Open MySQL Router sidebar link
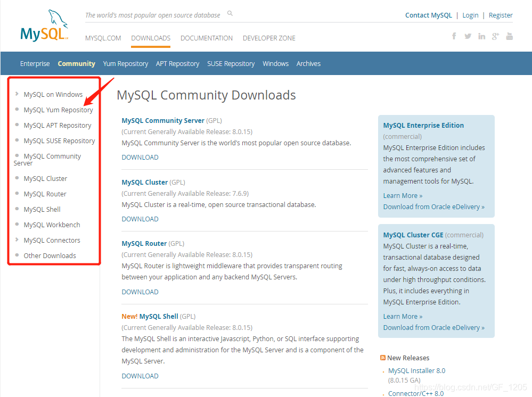This screenshot has height=397, width=532. click(45, 194)
